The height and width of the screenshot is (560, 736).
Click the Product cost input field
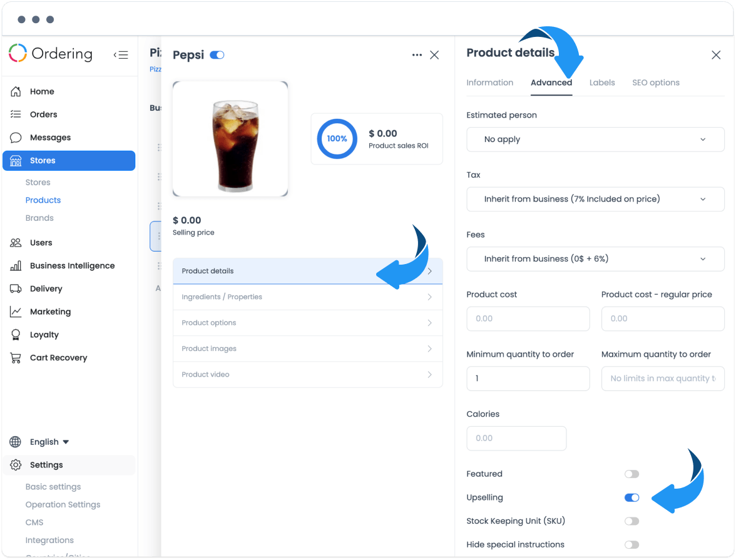point(528,318)
